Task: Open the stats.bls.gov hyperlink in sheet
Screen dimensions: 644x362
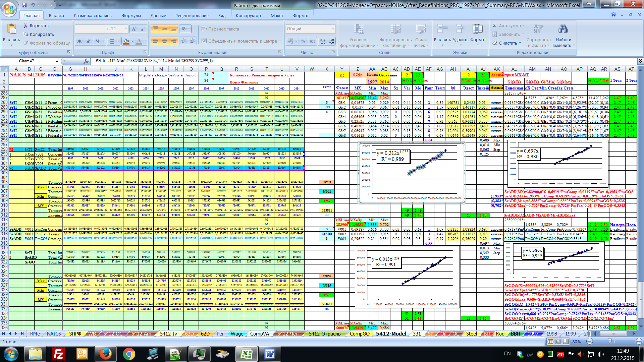Action: point(167,75)
